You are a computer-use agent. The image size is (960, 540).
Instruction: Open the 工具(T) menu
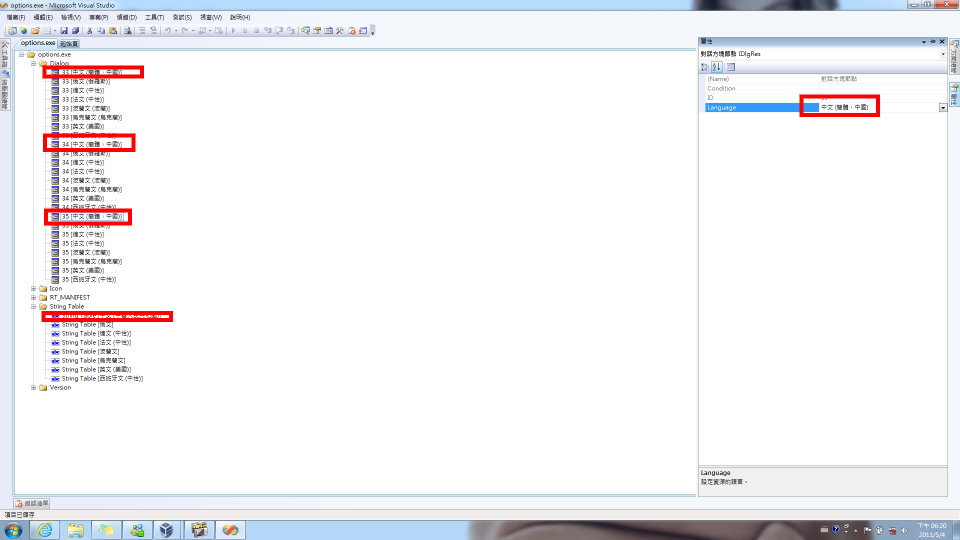[x=154, y=17]
